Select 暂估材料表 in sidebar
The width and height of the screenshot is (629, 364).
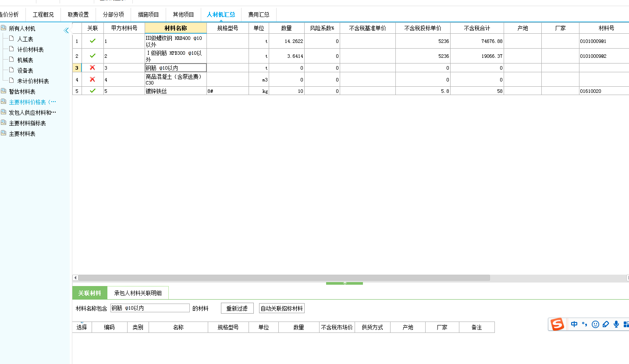click(22, 92)
